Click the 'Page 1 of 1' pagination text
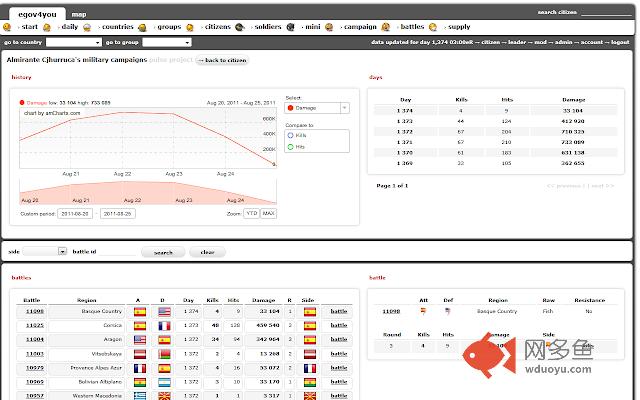Screen dimensions: 640x400 click(392, 186)
